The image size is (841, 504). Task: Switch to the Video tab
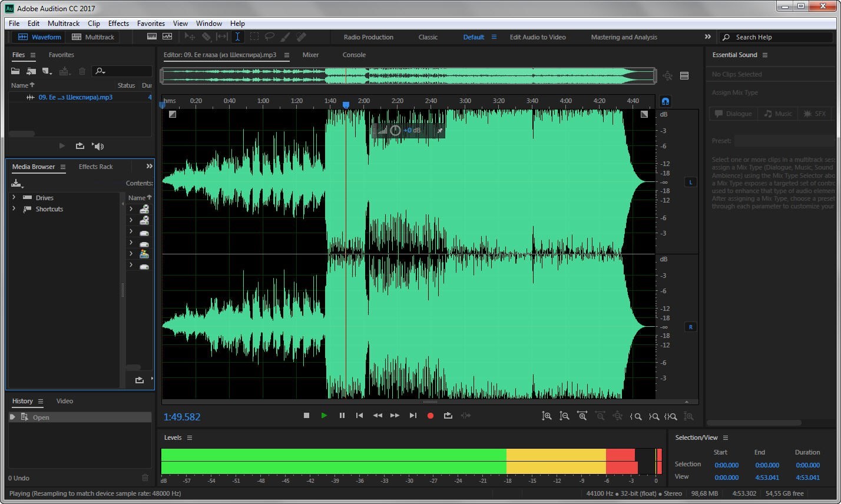[x=65, y=401]
